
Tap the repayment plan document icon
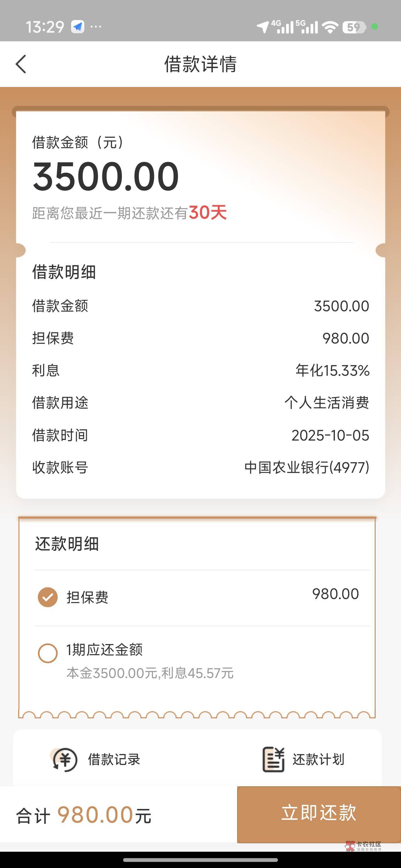tap(273, 759)
